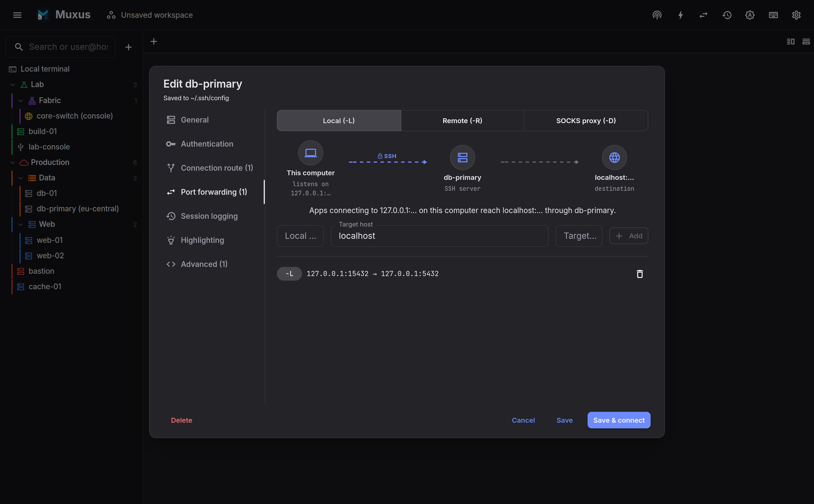Open the keyboard shortcuts icon
Image resolution: width=814 pixels, height=504 pixels.
tap(773, 15)
